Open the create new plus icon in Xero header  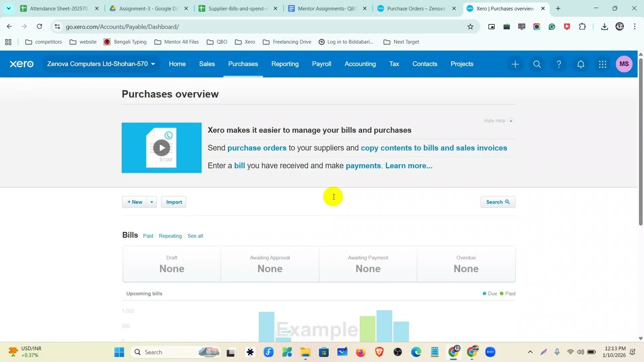tap(515, 64)
